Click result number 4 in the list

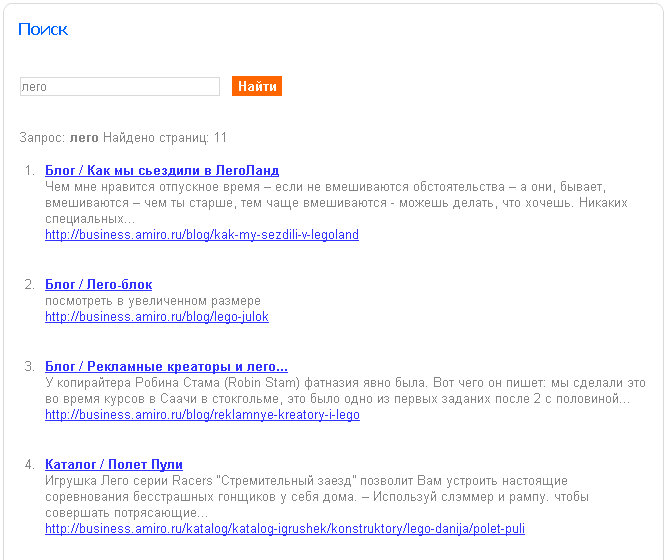point(30,465)
